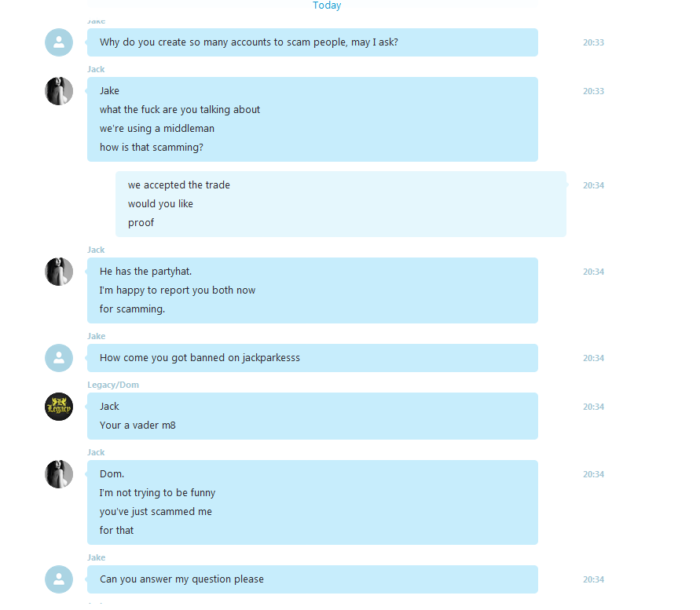Image resolution: width=700 pixels, height=610 pixels.
Task: Click Jake's avatar next to the 'jackparkesss' message
Action: 59,358
